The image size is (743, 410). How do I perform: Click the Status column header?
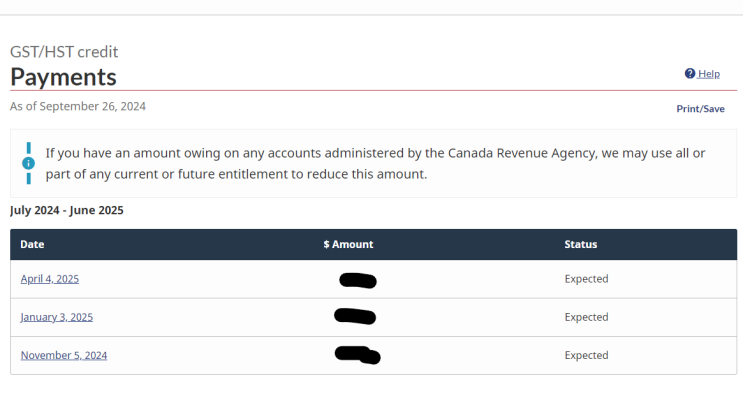click(x=581, y=244)
